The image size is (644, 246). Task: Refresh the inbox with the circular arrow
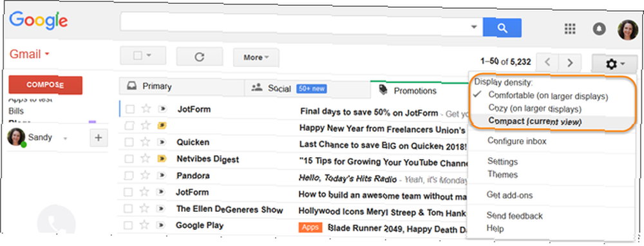pos(199,57)
